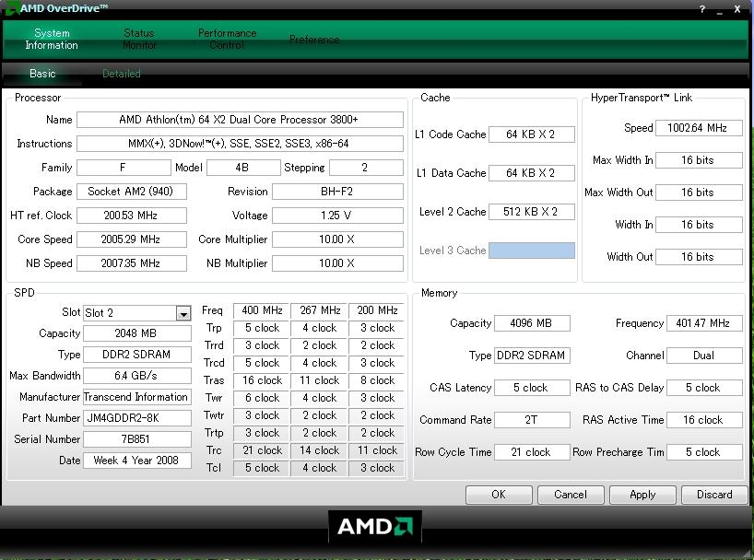This screenshot has height=560, width=754.
Task: Open the System Information tab
Action: (x=52, y=39)
